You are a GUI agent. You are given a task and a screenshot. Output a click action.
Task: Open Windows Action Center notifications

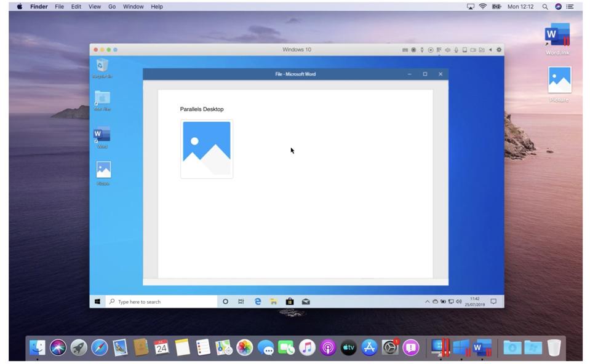(493, 301)
